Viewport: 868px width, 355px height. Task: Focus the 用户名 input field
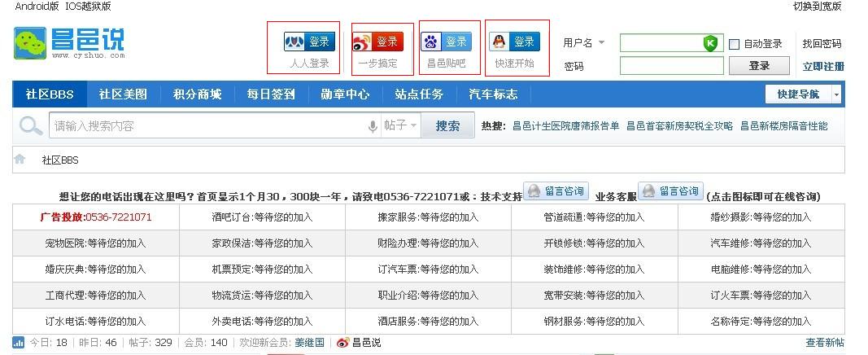point(671,43)
